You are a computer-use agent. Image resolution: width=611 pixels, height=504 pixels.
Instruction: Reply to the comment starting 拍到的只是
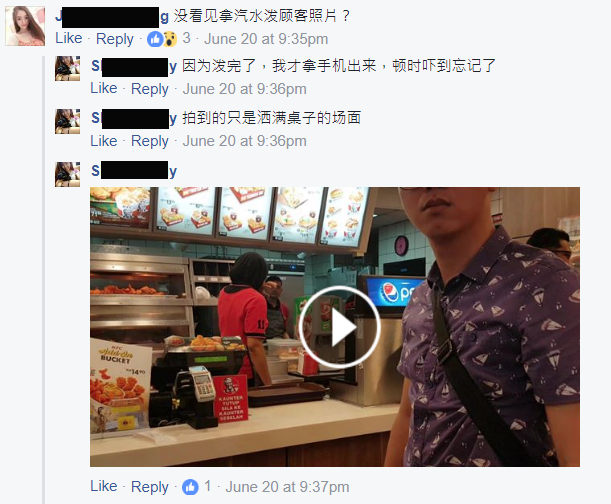[150, 141]
